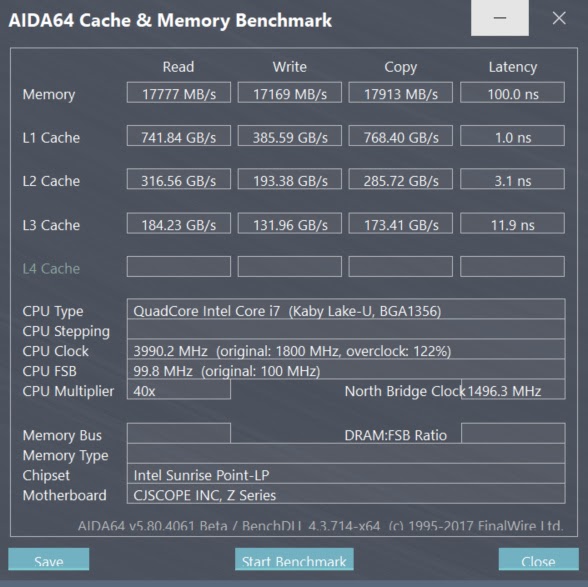
Task: Click the empty L4 Cache Read box
Action: click(x=179, y=267)
